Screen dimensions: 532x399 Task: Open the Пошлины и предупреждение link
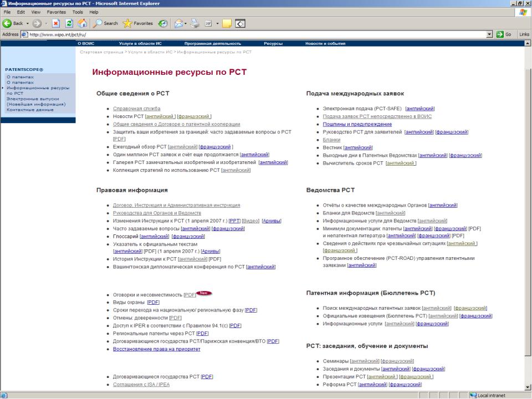[x=357, y=124]
